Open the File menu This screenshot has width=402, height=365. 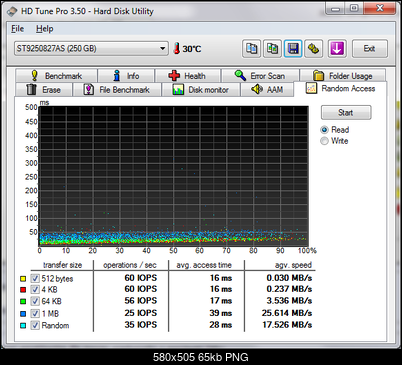click(x=17, y=29)
